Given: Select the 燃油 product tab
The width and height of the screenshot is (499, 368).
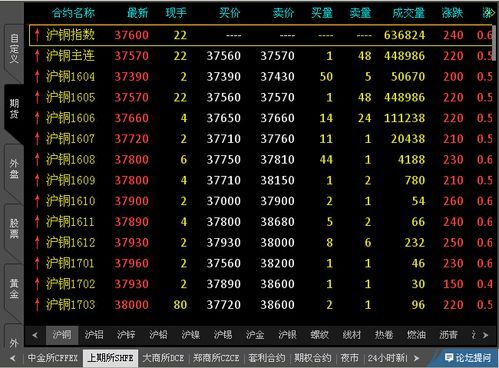Looking at the screenshot, I should coord(416,335).
